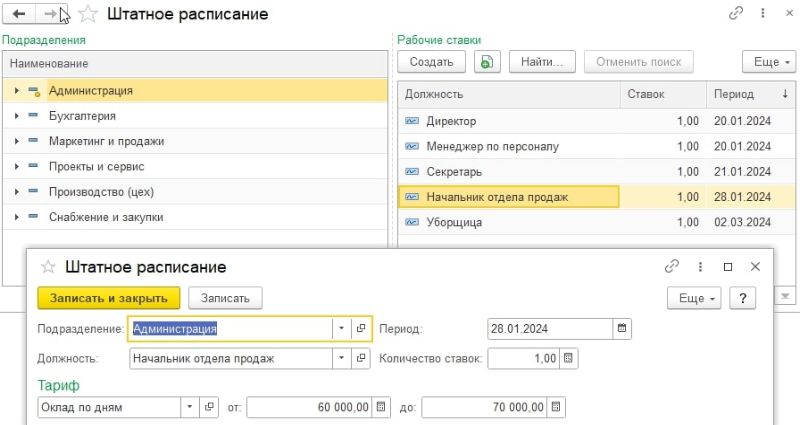
Task: Click Найти... button
Action: 542,62
